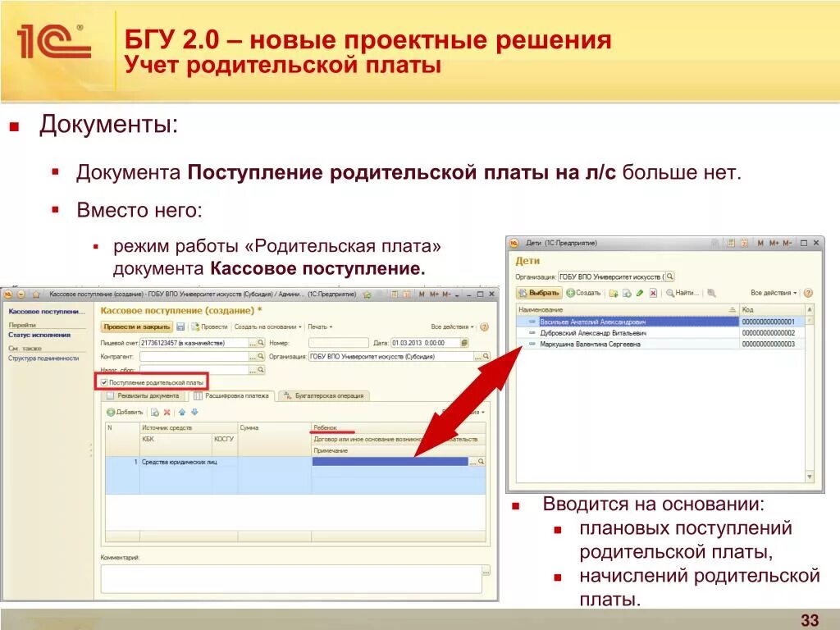Click the calculator icon in Дети title bar

coord(731,243)
